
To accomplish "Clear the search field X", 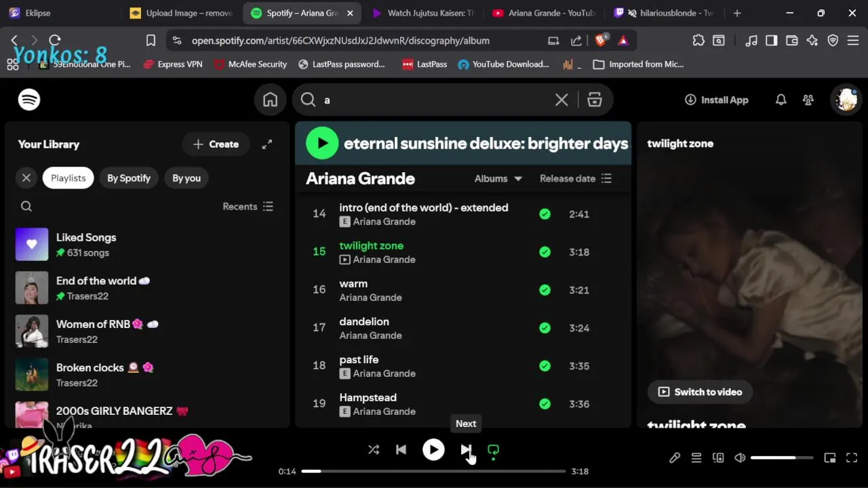I will pos(561,100).
